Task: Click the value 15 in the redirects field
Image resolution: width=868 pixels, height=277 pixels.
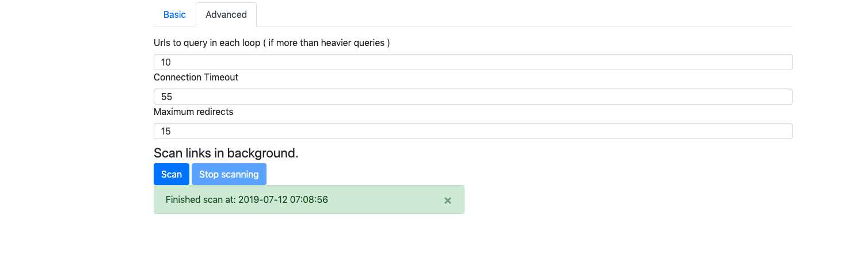Action: pyautogui.click(x=166, y=131)
